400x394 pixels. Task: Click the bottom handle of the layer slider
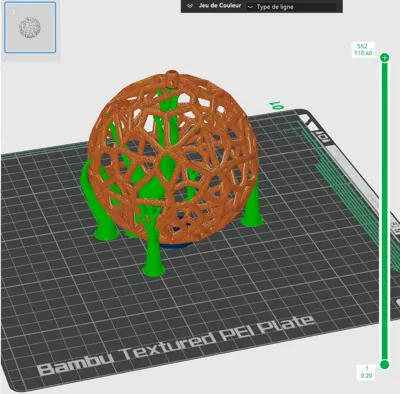pyautogui.click(x=385, y=364)
